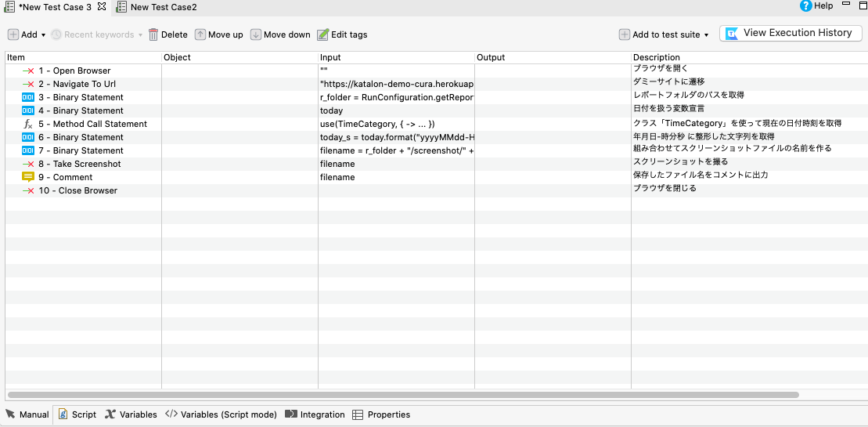
Task: Select the '8 - Take Screenshot' row text
Action: [80, 164]
